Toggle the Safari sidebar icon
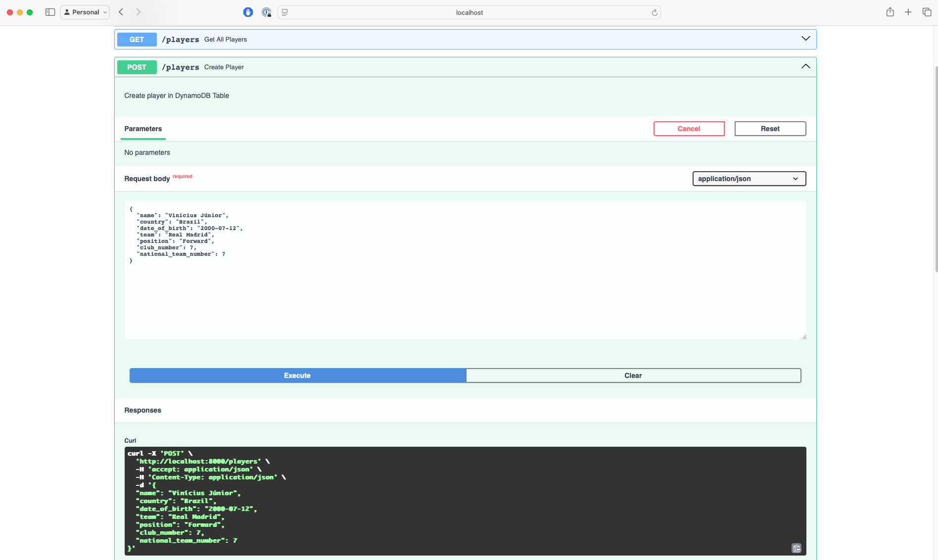 point(50,12)
